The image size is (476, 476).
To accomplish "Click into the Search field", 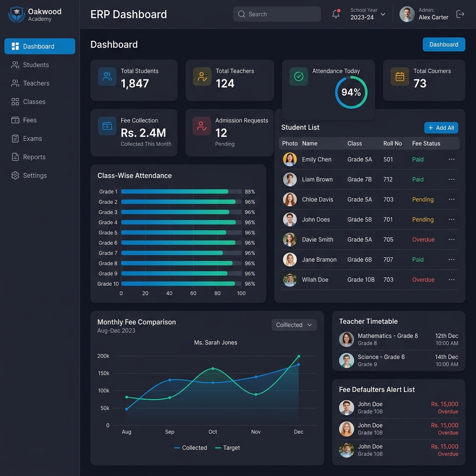I will [x=277, y=14].
